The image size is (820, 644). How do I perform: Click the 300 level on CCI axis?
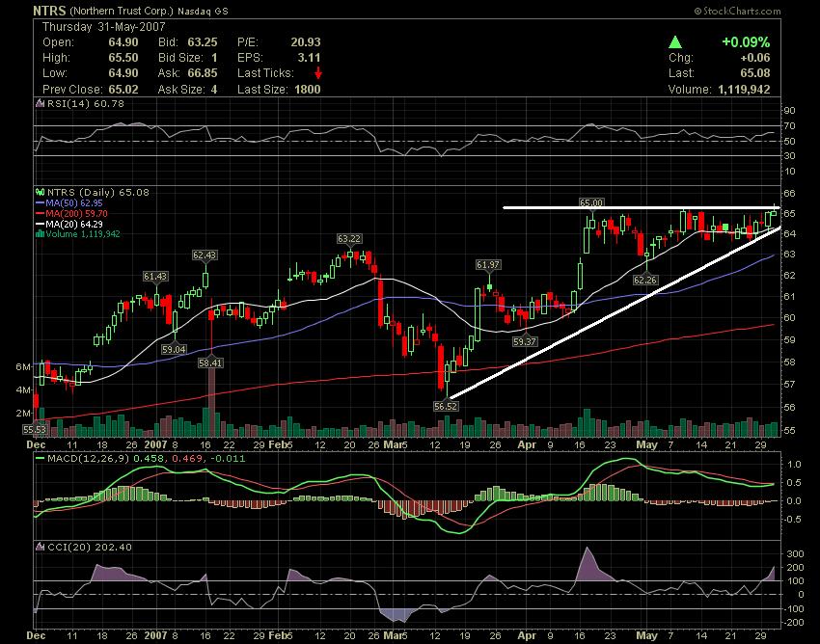[795, 554]
